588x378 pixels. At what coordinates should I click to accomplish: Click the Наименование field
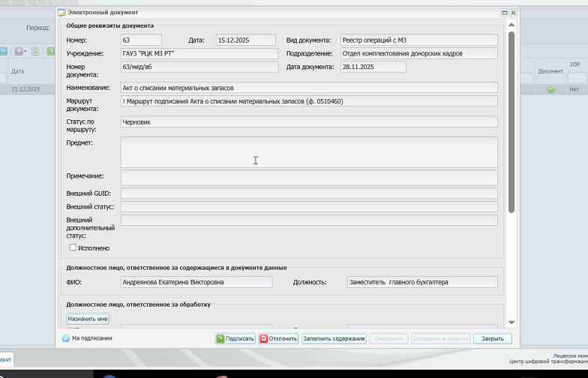[x=309, y=88]
